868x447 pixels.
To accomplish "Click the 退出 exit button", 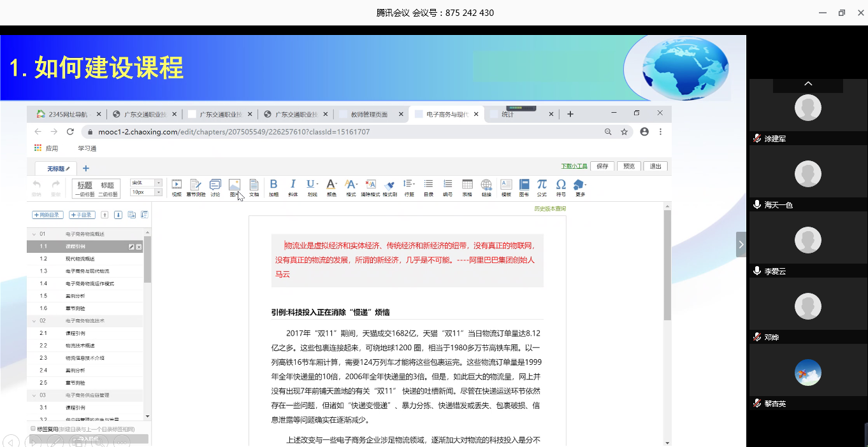I will pos(656,166).
